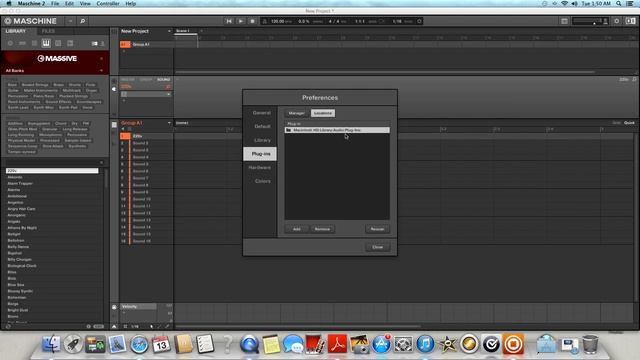The height and width of the screenshot is (360, 640).
Task: Jump to start with the rewind transport button
Action: pyautogui.click(x=229, y=21)
